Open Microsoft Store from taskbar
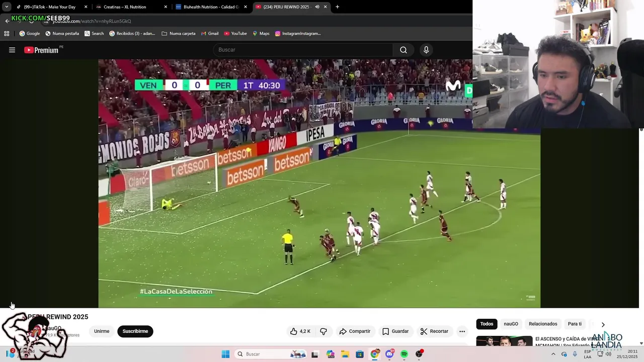Screen dimensions: 644x362 coord(360,354)
